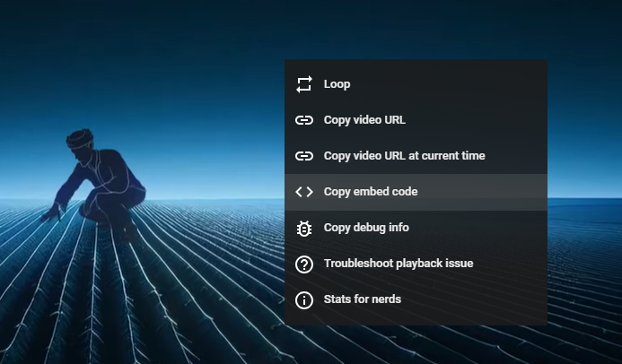Screen dimensions: 622x364
Task: Click the bug icon for debug info
Action: coord(304,228)
